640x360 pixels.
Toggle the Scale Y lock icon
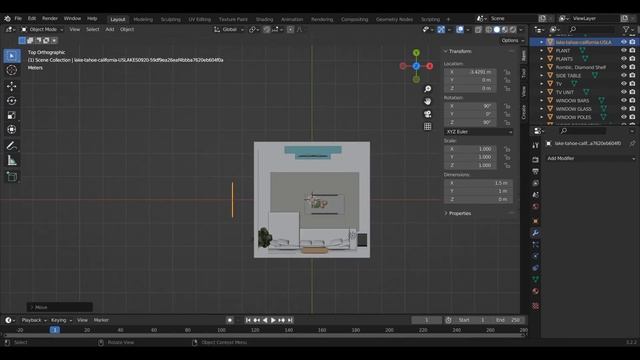click(507, 157)
